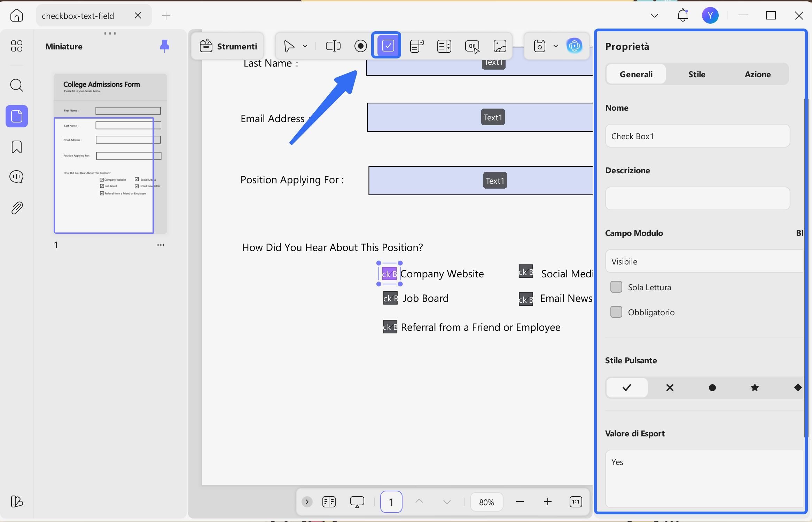Select the Referral from a Friend checkbox field
The image size is (812, 522).
(x=390, y=327)
